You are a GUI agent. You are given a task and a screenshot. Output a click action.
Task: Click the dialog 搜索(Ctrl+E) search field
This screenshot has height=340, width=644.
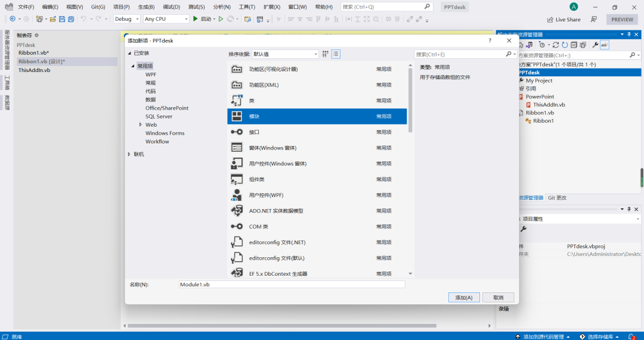pos(460,54)
